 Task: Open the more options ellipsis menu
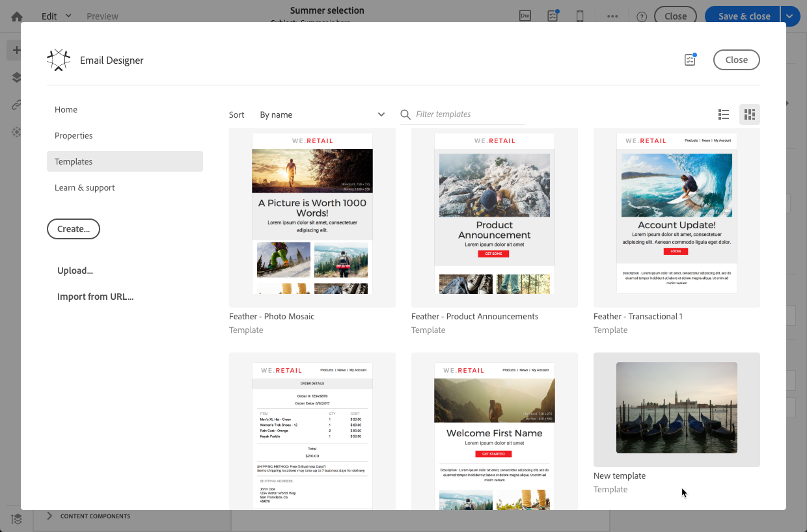tap(612, 16)
